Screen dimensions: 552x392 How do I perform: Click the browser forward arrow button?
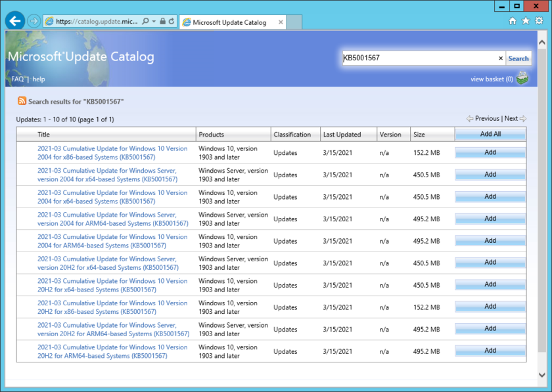pyautogui.click(x=34, y=21)
